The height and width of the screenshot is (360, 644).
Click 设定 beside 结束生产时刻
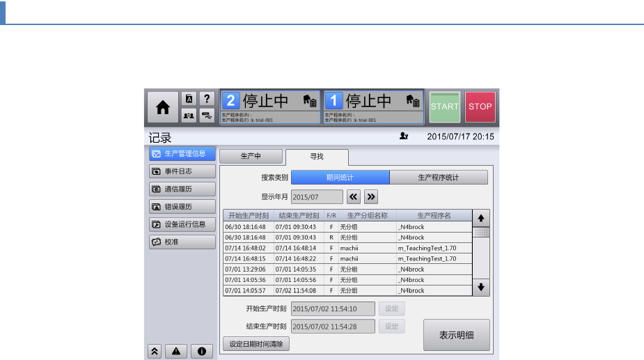tap(392, 327)
